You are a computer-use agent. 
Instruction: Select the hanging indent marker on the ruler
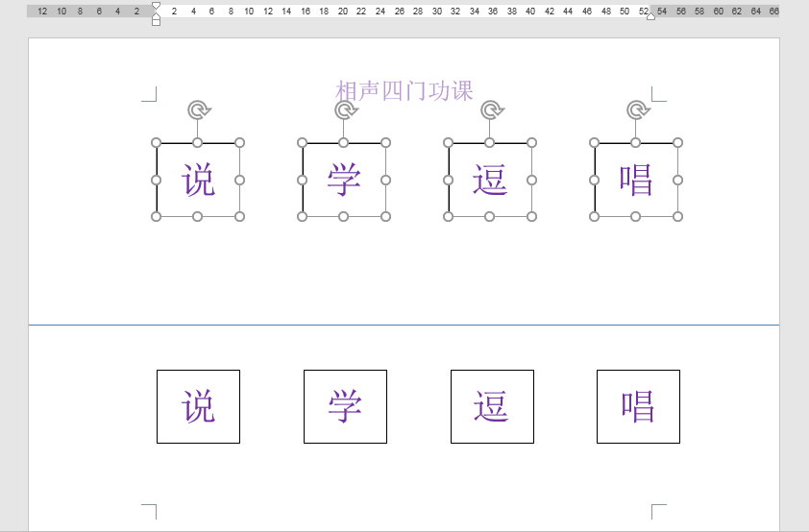(x=156, y=15)
